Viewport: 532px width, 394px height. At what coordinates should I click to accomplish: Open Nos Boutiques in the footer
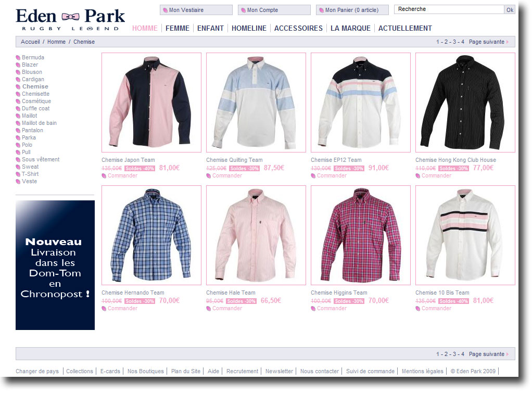pyautogui.click(x=146, y=371)
